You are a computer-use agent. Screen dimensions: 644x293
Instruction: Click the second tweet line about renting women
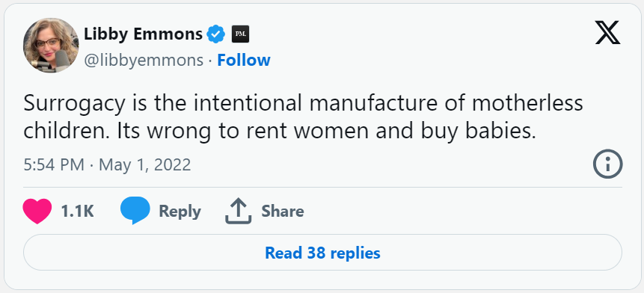[280, 132]
